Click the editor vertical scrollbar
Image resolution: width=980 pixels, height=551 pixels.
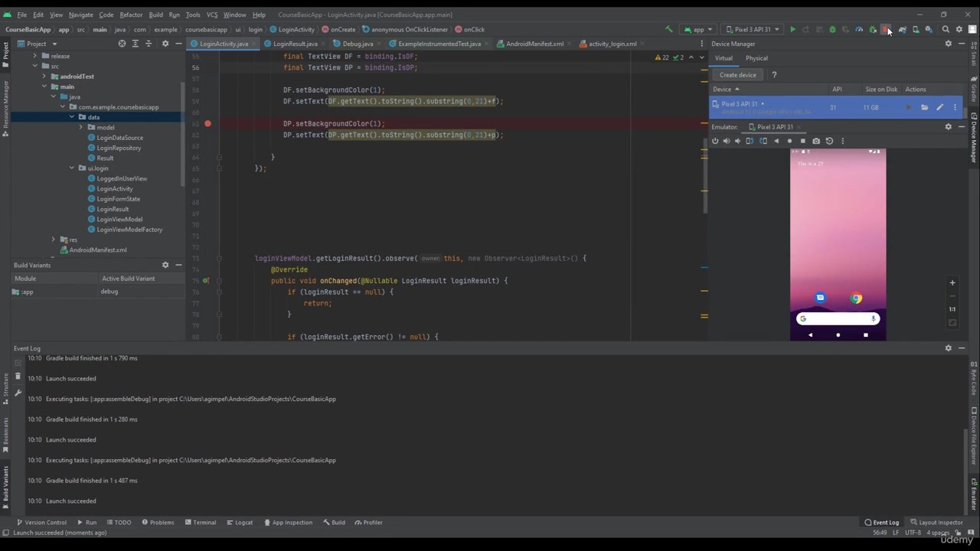pos(704,176)
